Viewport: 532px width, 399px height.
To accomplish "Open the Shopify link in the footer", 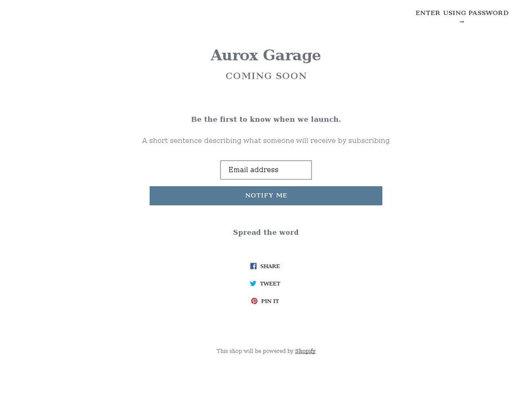I will tap(305, 351).
